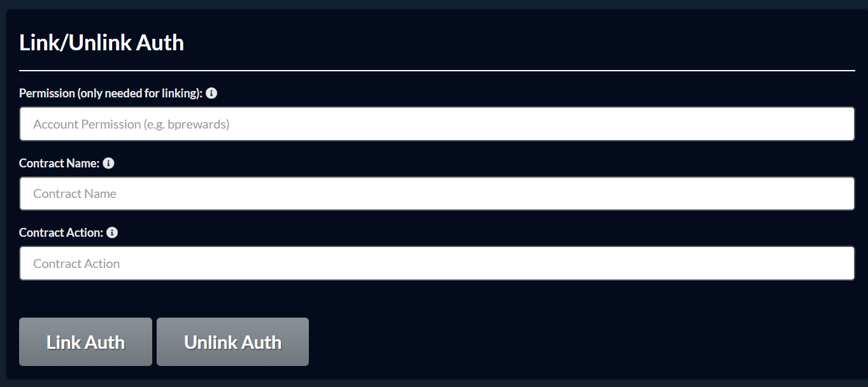The image size is (868, 387).
Task: Click the Link/Unlink Auth heading
Action: (102, 43)
